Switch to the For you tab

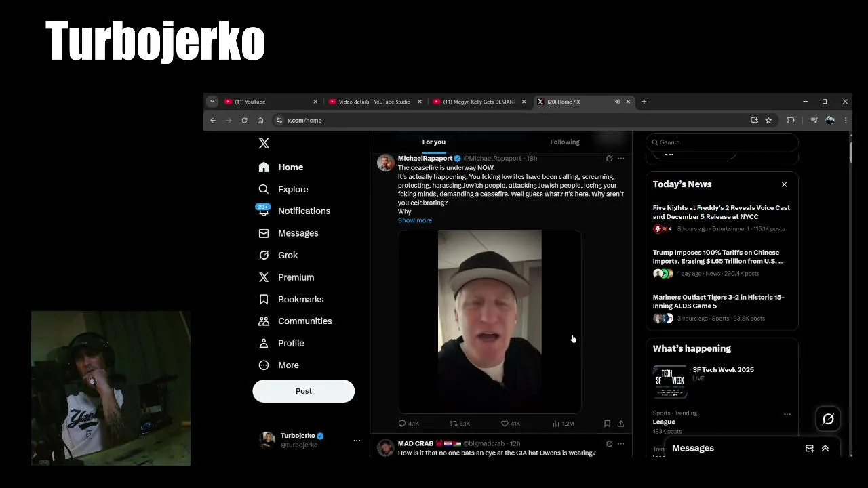[434, 142]
